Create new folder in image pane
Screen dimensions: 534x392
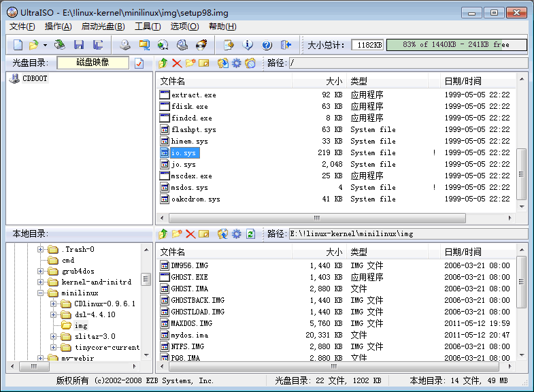pyautogui.click(x=190, y=63)
